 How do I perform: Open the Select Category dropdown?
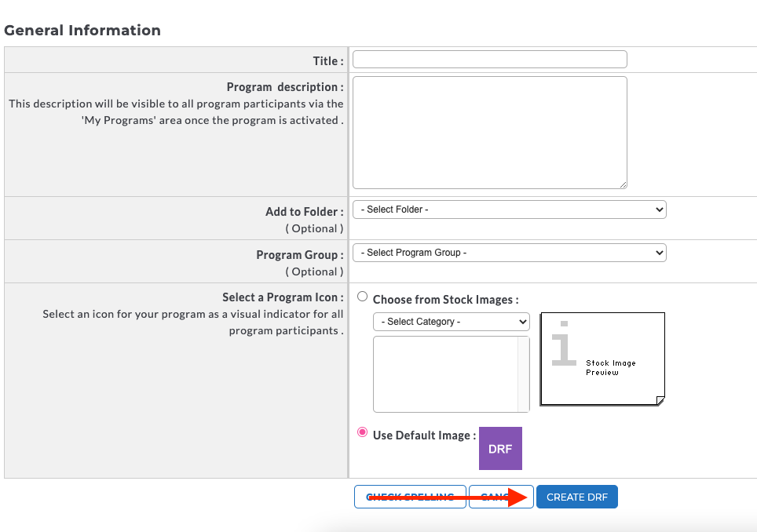click(x=451, y=322)
